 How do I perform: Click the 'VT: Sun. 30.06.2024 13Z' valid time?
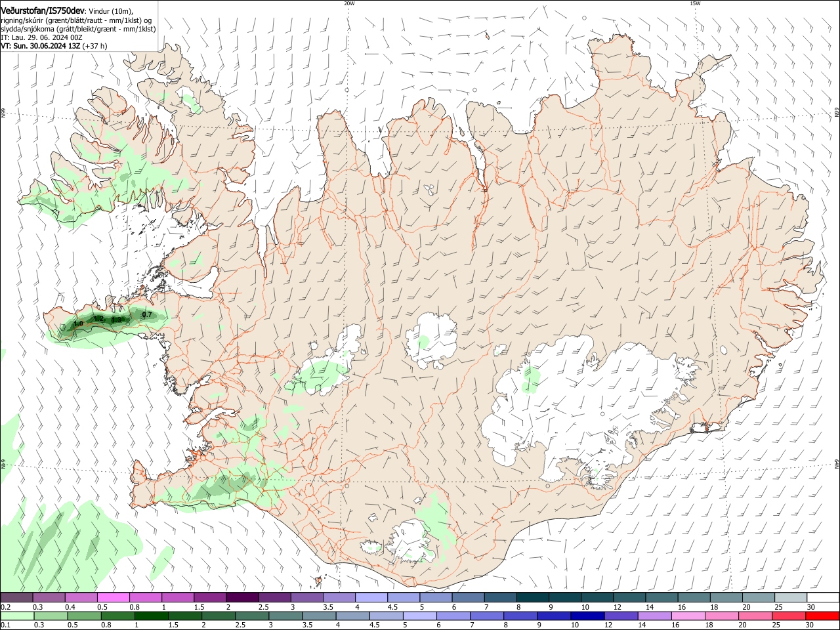point(41,46)
